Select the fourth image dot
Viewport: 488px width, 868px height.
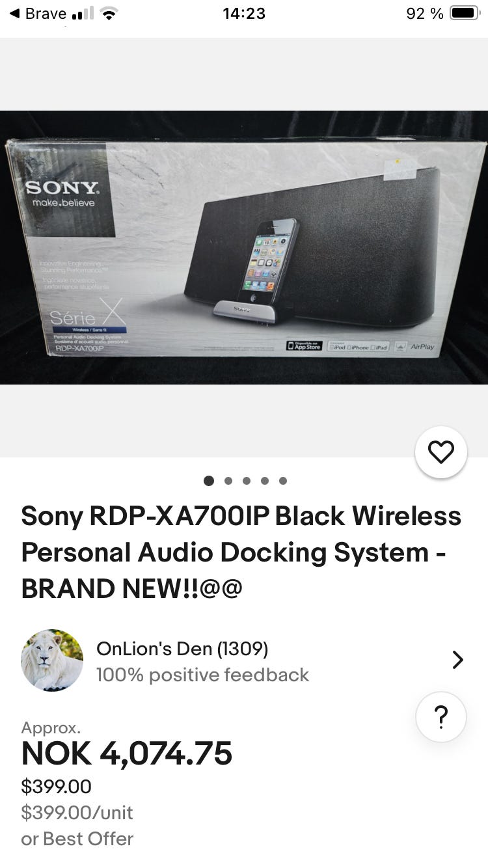click(264, 481)
